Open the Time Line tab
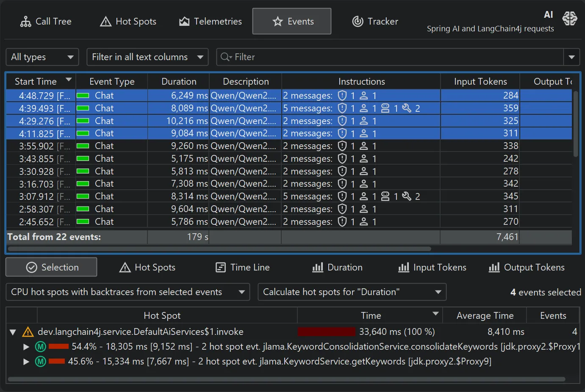This screenshot has width=585, height=392. pyautogui.click(x=242, y=267)
